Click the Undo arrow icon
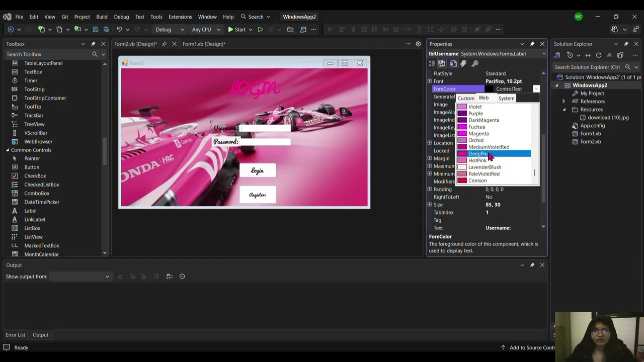 pyautogui.click(x=119, y=30)
